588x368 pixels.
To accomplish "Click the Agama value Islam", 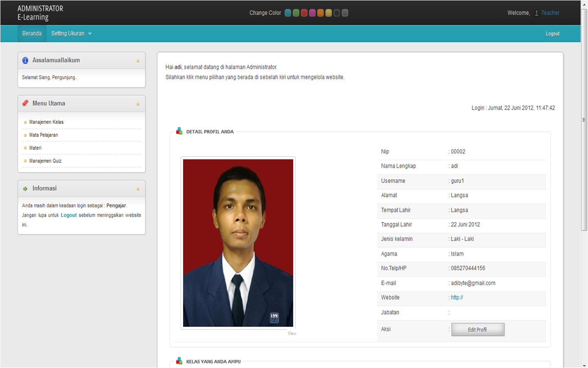I will [457, 254].
